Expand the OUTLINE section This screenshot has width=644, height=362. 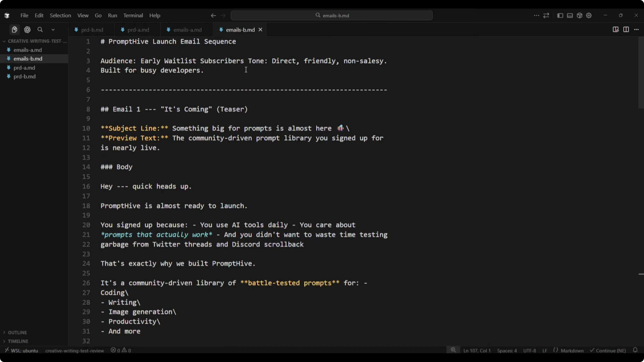pyautogui.click(x=17, y=332)
